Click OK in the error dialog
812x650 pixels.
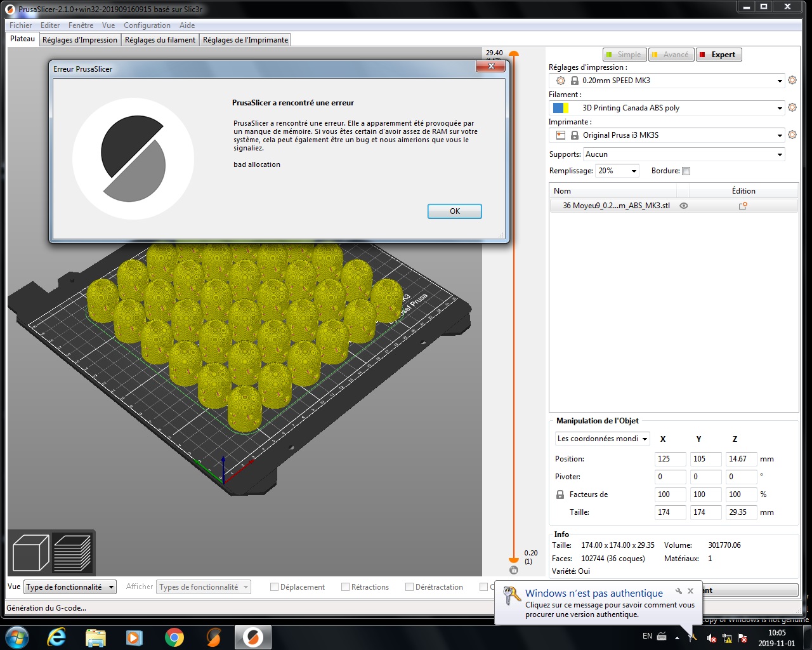[455, 211]
